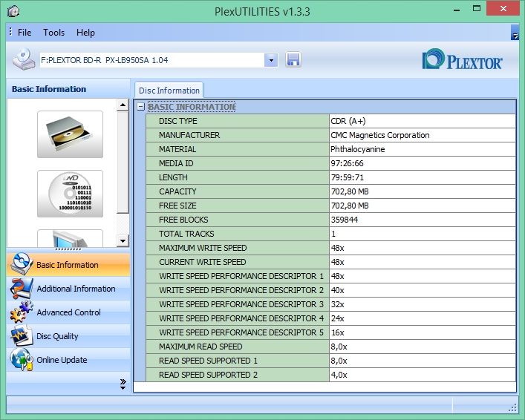This screenshot has width=525, height=420.
Task: Click the PlexUTILITIES app icon in title bar
Action: pyautogui.click(x=13, y=11)
